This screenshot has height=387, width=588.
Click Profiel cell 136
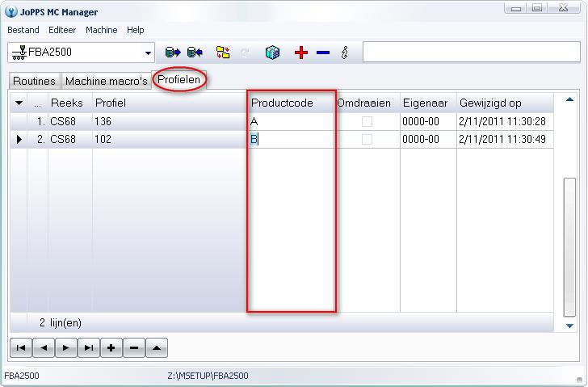click(169, 121)
